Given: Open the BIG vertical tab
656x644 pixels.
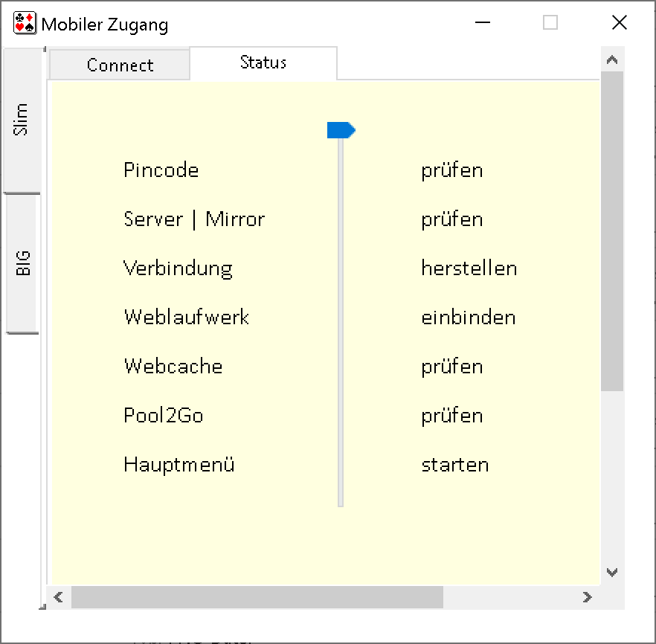Looking at the screenshot, I should [x=22, y=263].
